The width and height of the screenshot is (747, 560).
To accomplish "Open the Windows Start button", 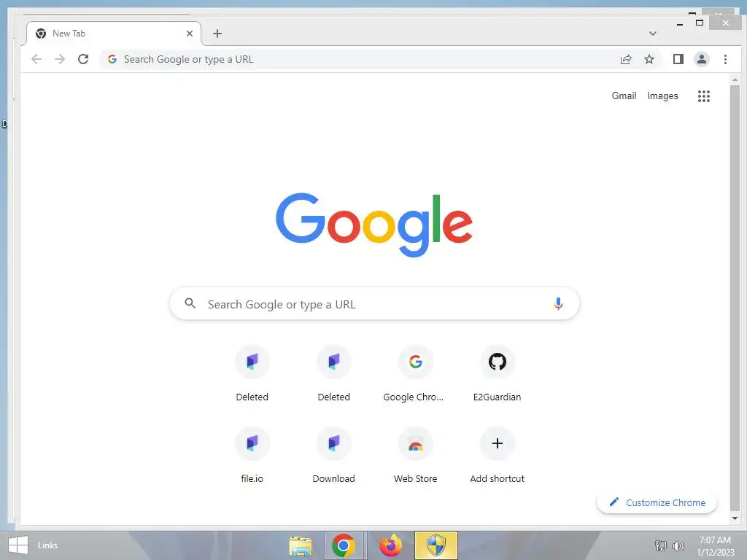I will coord(18,545).
